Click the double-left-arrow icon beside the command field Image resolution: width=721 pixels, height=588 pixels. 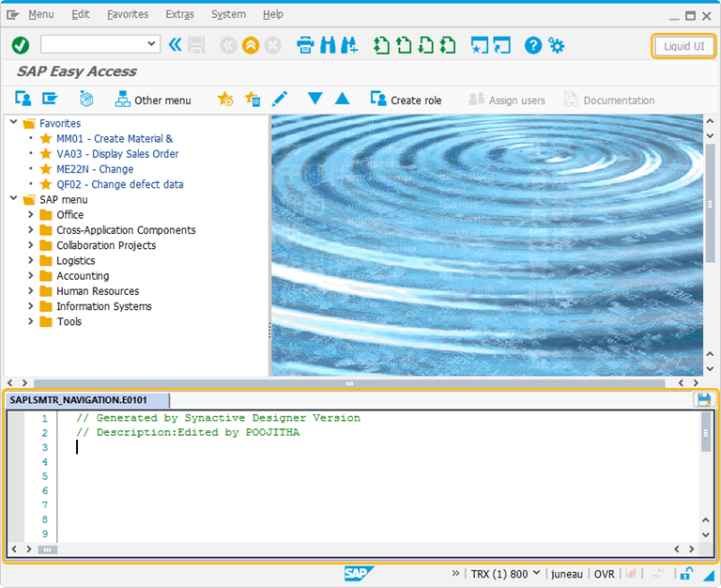pos(176,45)
